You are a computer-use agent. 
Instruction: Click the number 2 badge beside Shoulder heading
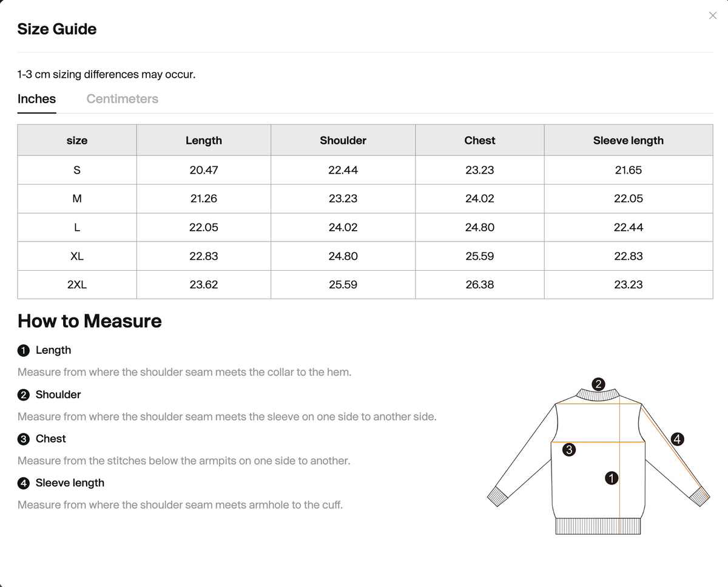24,395
